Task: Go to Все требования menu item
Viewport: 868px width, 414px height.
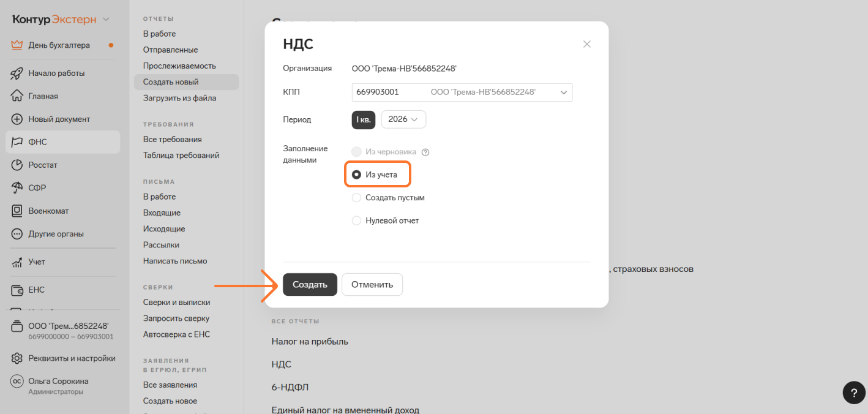Action: click(172, 139)
